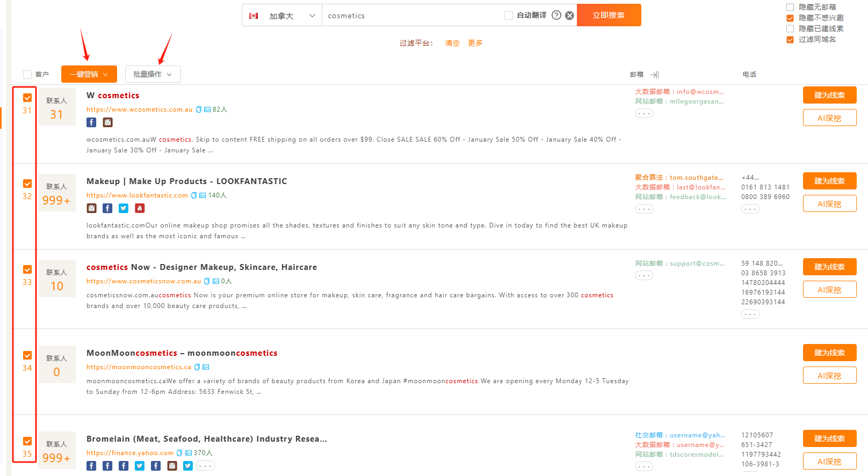Open image snapshot icon beside finance.yahoo.com
The image size is (868, 476).
coord(189,453)
